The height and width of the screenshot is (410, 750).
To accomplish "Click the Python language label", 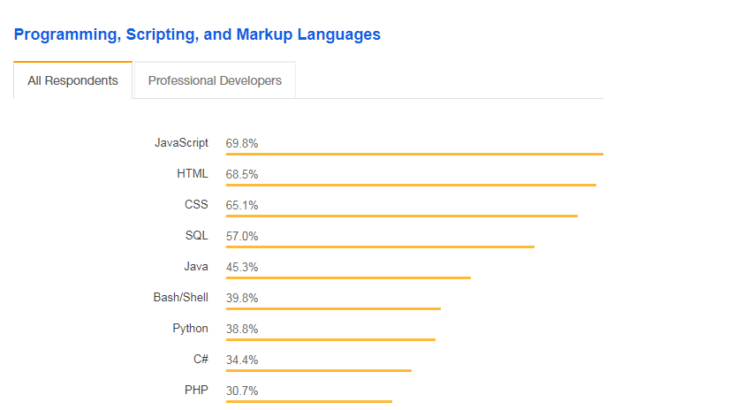I will (x=190, y=328).
